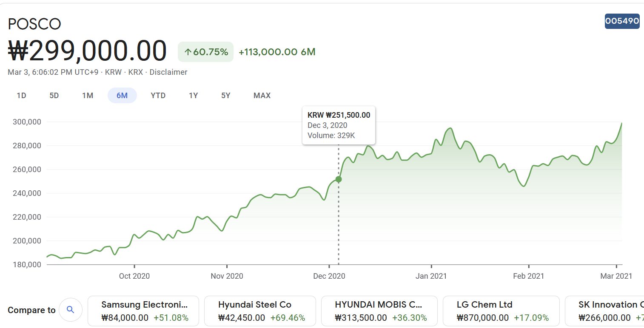Select LG Chem Ltd comparison card
The height and width of the screenshot is (328, 644).
coord(501,311)
